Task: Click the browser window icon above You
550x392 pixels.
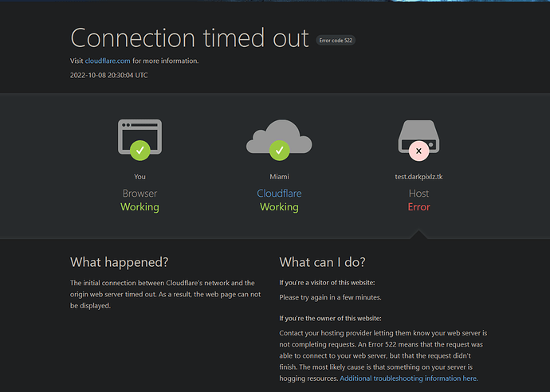Action: coord(140,139)
